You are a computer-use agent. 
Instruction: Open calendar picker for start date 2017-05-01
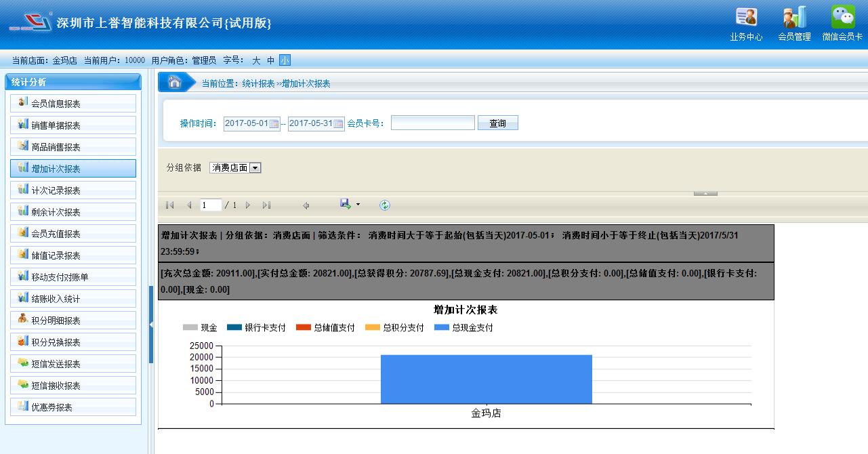click(274, 124)
